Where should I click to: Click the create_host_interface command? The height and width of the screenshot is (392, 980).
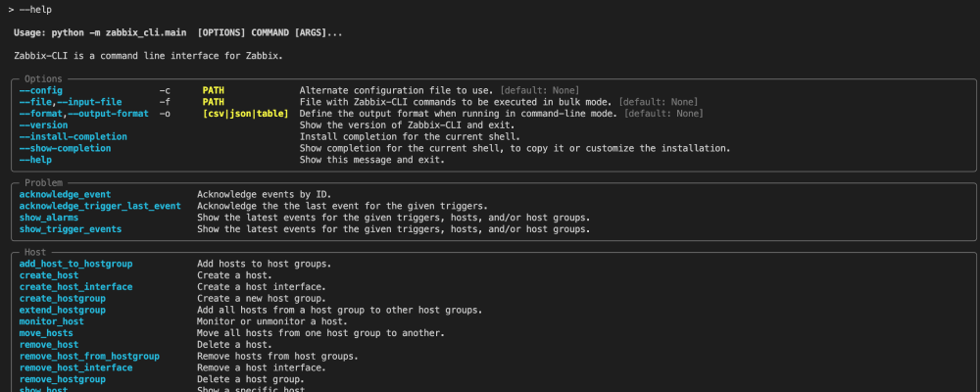coord(75,287)
